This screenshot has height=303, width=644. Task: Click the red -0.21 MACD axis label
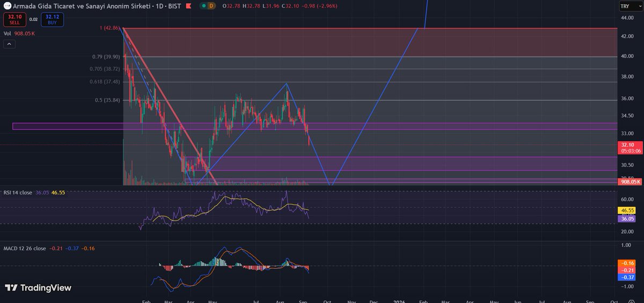628,270
